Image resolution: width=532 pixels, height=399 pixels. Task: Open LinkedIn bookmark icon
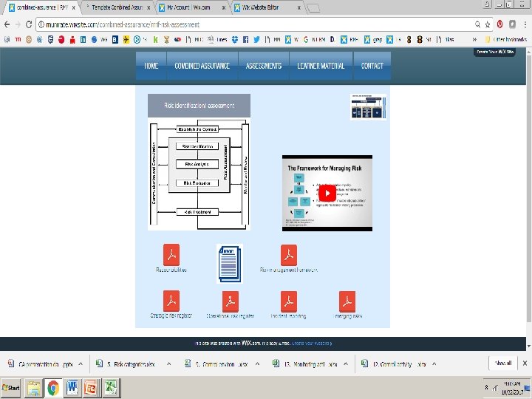(x=83, y=40)
